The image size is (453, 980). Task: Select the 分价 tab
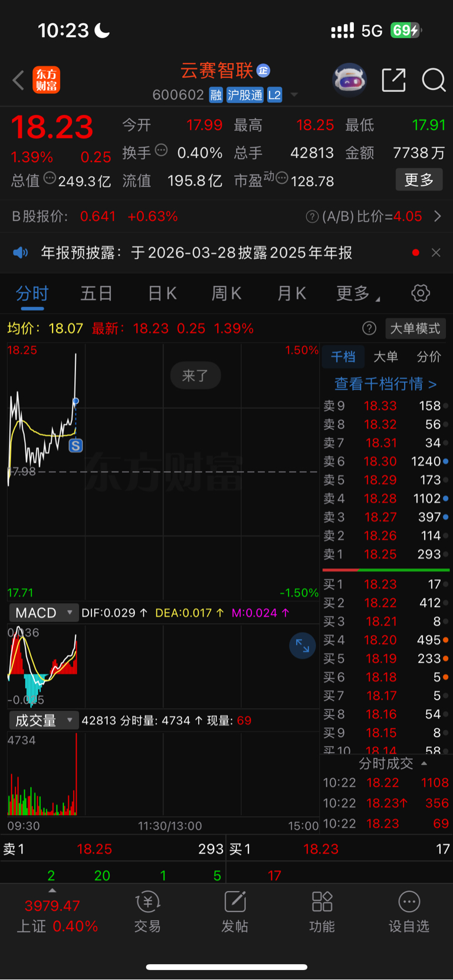(429, 357)
